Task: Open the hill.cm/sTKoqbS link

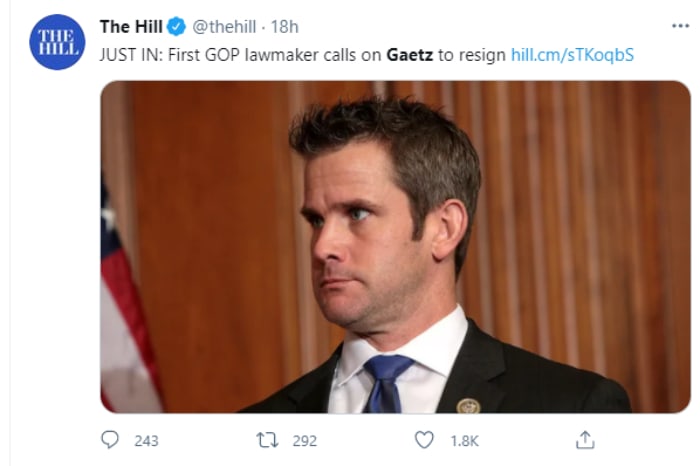Action: pos(572,53)
